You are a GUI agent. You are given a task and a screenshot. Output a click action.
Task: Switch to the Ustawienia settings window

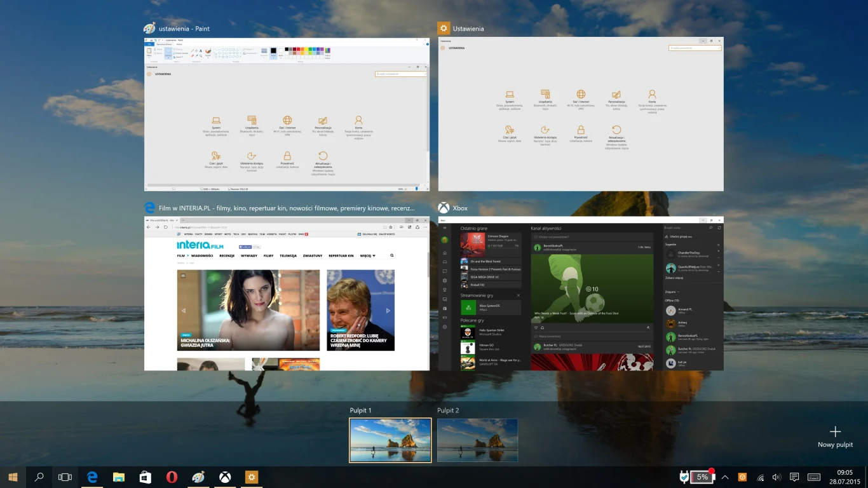coord(581,114)
